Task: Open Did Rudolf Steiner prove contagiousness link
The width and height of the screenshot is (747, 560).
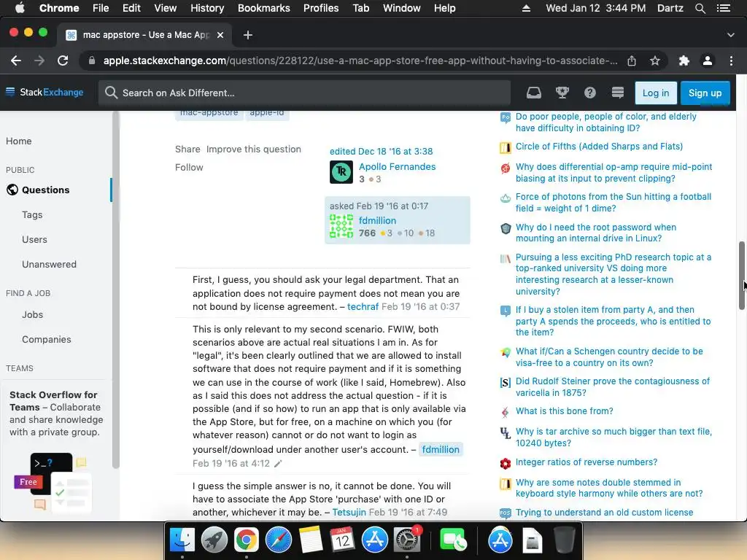Action: (613, 386)
